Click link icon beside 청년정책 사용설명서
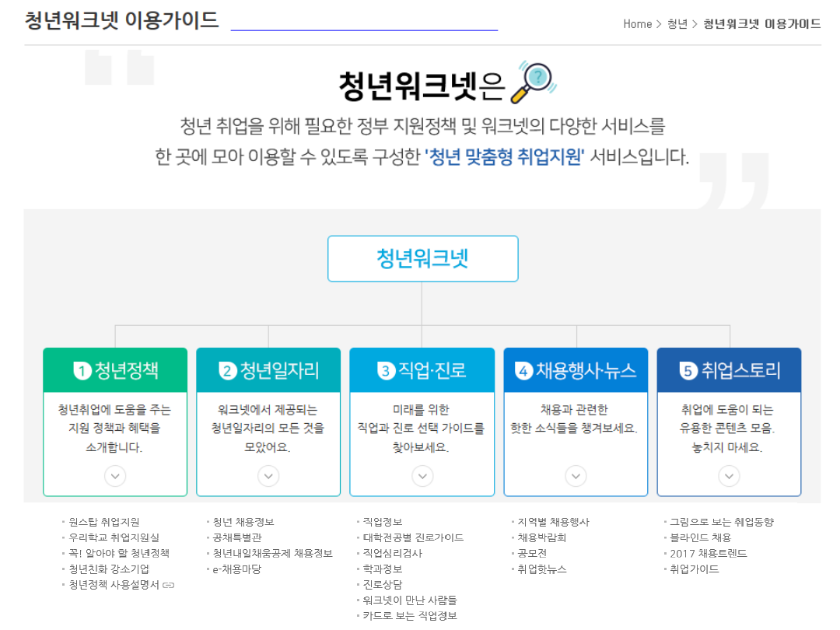Viewport: 840px width, 630px height. pos(169,585)
